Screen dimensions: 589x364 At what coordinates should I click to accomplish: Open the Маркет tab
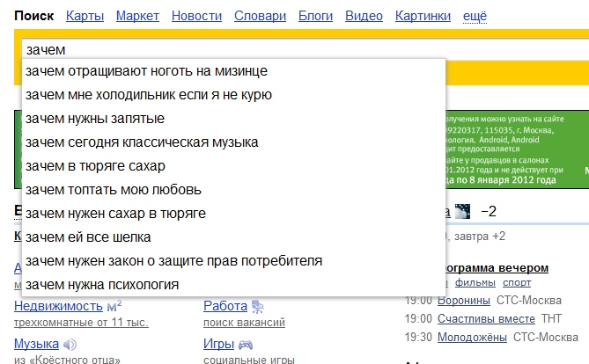[137, 16]
